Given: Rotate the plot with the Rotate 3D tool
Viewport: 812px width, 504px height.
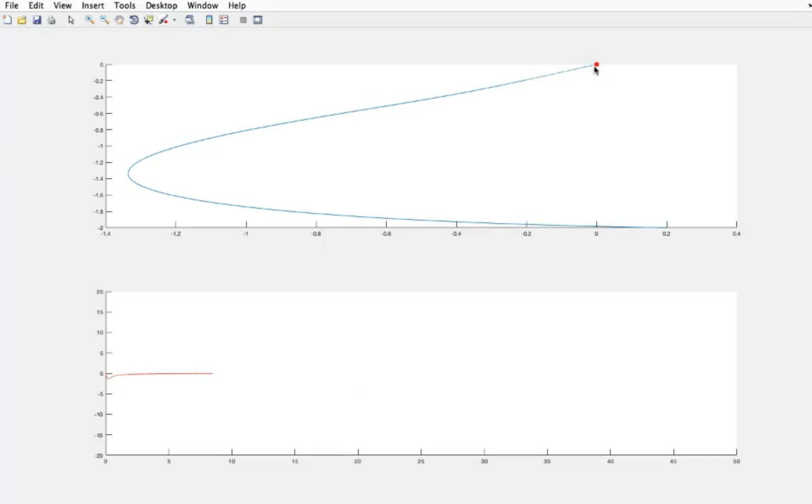Looking at the screenshot, I should click(x=134, y=20).
